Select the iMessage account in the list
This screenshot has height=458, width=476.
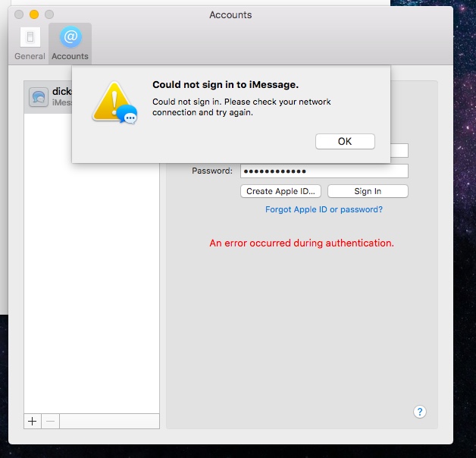(x=49, y=97)
